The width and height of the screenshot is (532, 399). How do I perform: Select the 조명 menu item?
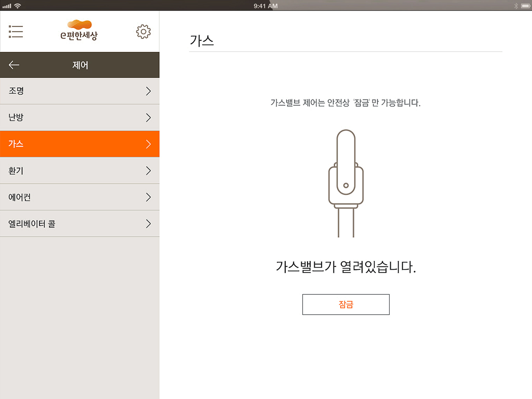[80, 91]
